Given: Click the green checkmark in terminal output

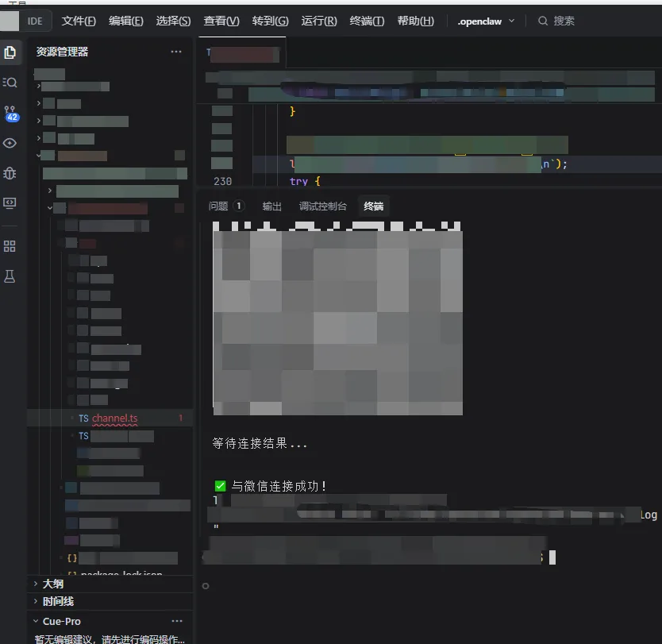Looking at the screenshot, I should (x=220, y=486).
